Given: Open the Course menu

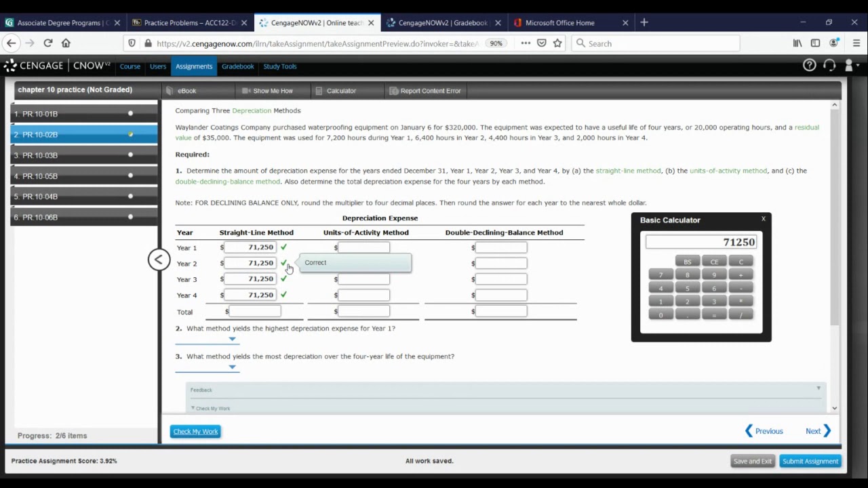Looking at the screenshot, I should 130,66.
